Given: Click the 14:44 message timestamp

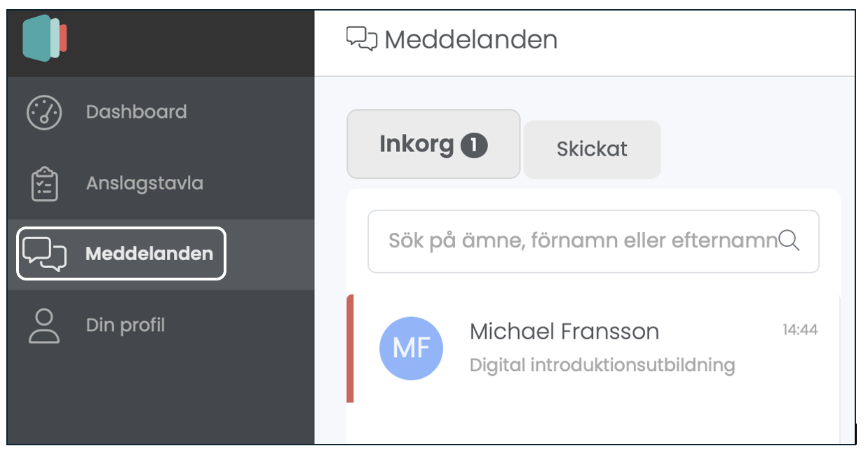Looking at the screenshot, I should point(800,330).
